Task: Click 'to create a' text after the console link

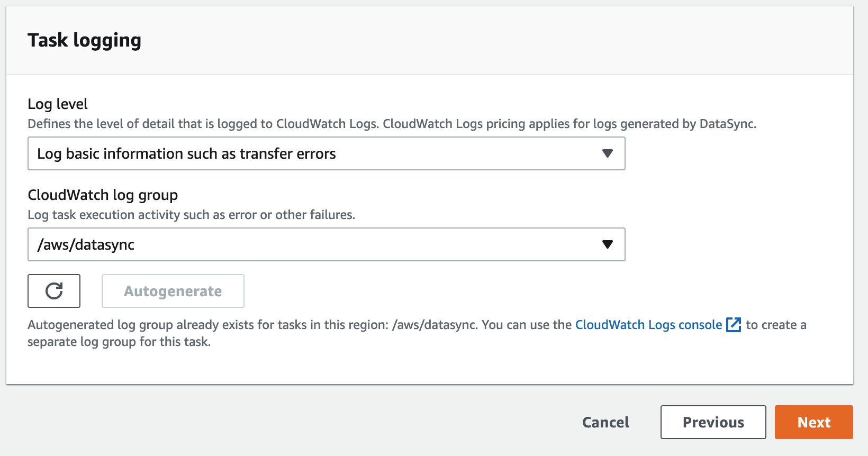Action: [x=776, y=325]
